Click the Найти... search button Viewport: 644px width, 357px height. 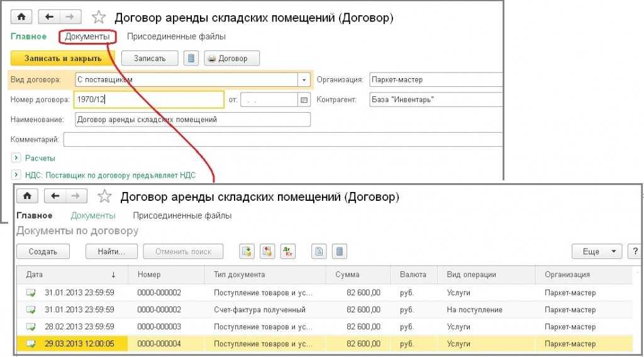(x=111, y=251)
